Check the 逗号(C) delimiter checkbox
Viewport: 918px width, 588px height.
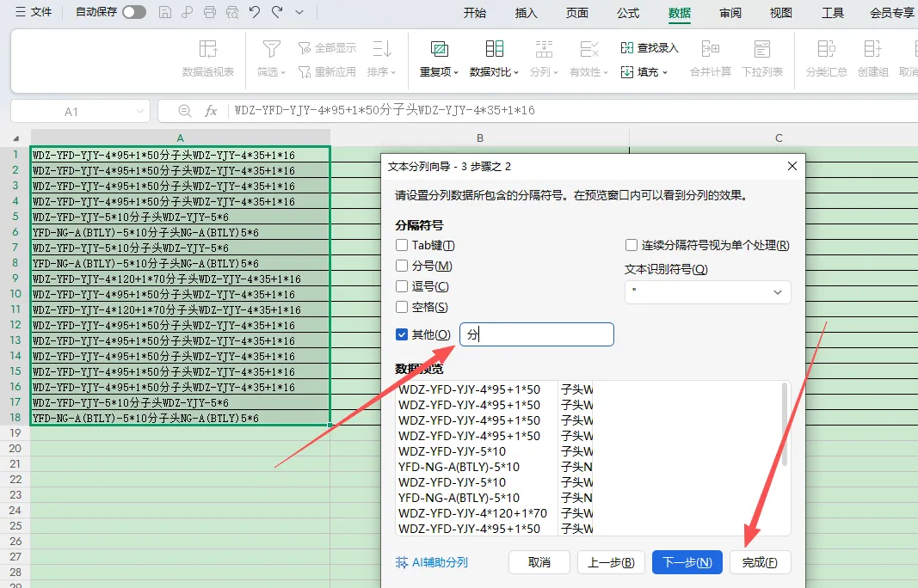(402, 286)
